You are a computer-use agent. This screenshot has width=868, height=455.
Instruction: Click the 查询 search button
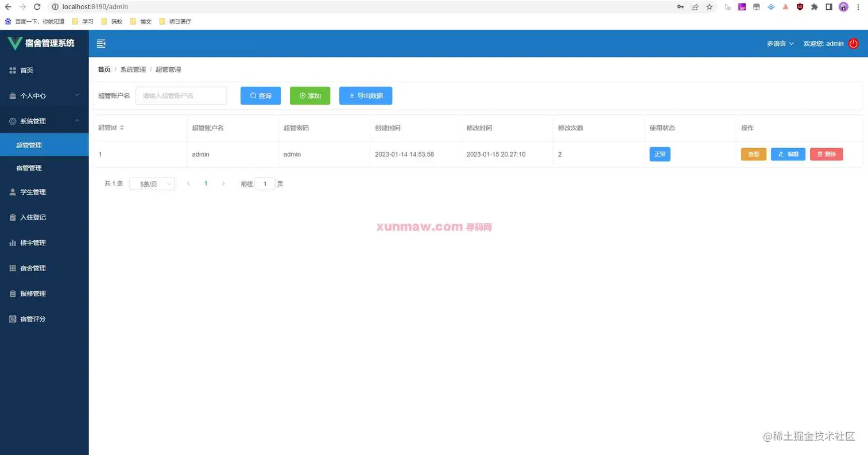261,96
